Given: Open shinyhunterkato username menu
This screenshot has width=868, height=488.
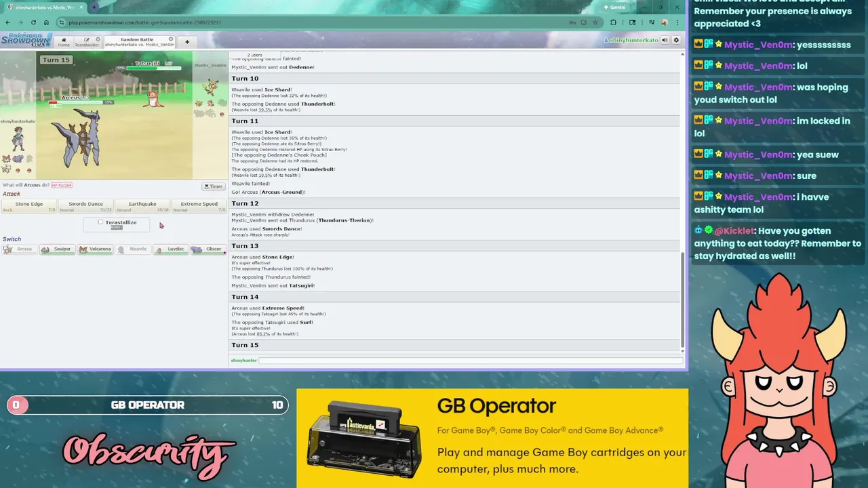Looking at the screenshot, I should click(631, 41).
